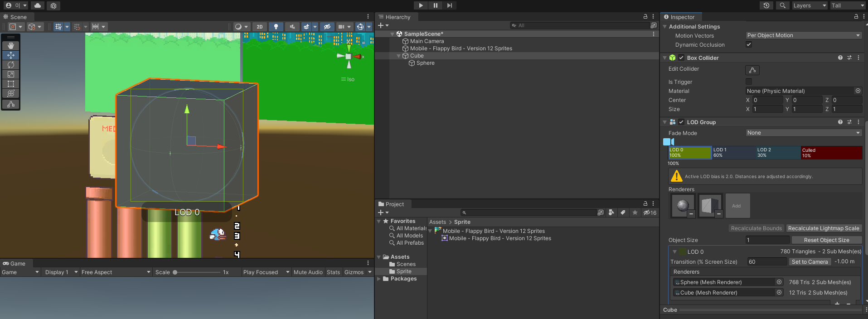Screen dimensions: 868x319
Task: Lock the Inspector panel
Action: 856,16
